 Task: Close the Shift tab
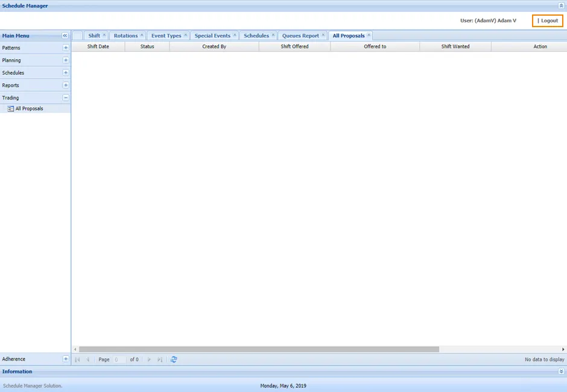(x=104, y=35)
